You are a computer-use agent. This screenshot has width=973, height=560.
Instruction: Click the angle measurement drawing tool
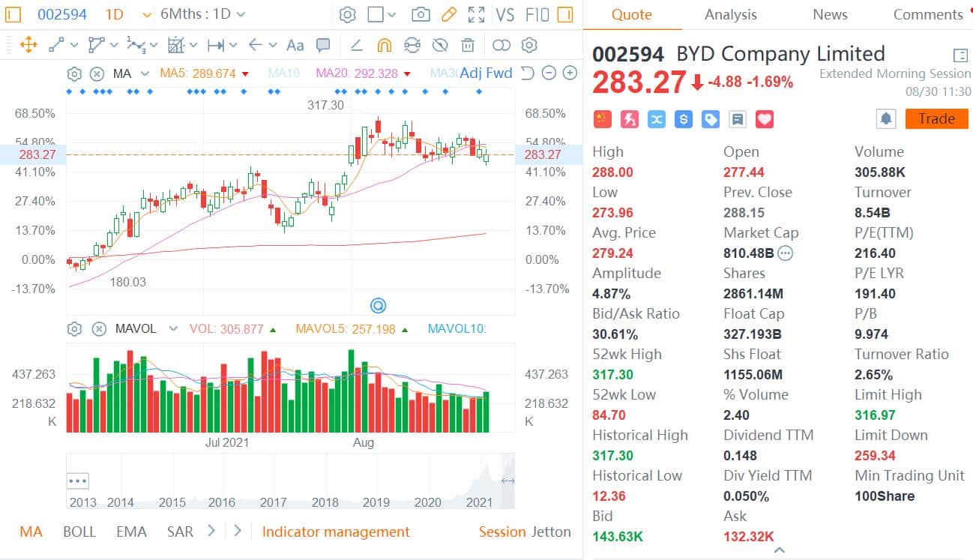[x=356, y=45]
